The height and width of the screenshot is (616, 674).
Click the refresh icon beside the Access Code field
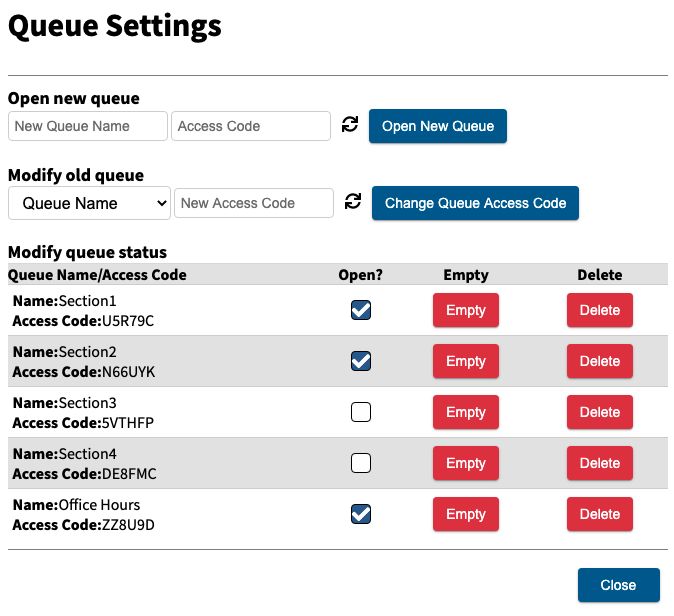(349, 125)
